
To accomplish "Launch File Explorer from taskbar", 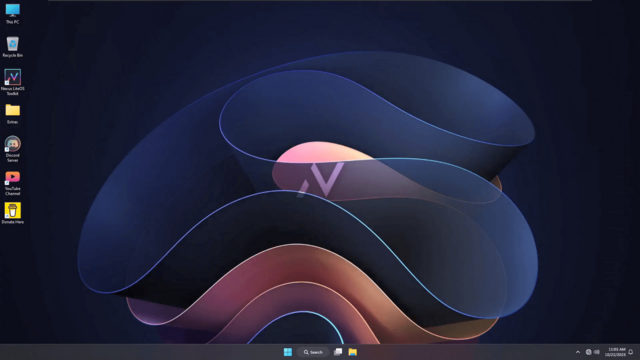I will point(353,352).
